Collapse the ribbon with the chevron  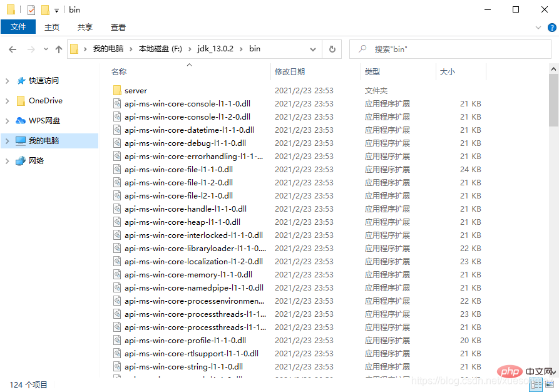(x=538, y=27)
